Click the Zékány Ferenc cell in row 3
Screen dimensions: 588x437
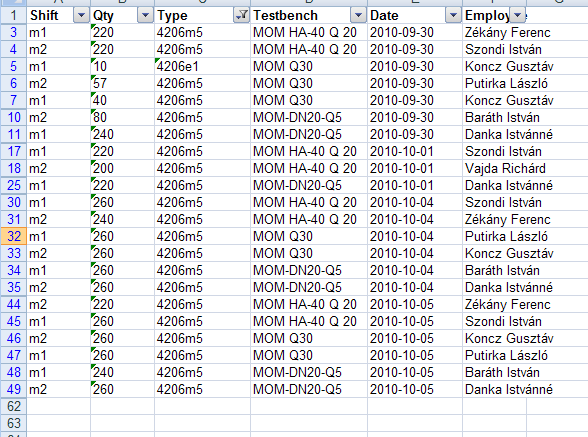click(507, 32)
